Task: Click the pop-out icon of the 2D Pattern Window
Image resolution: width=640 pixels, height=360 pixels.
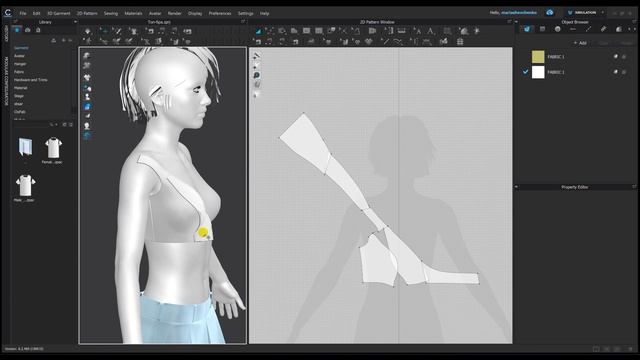Action: point(509,22)
